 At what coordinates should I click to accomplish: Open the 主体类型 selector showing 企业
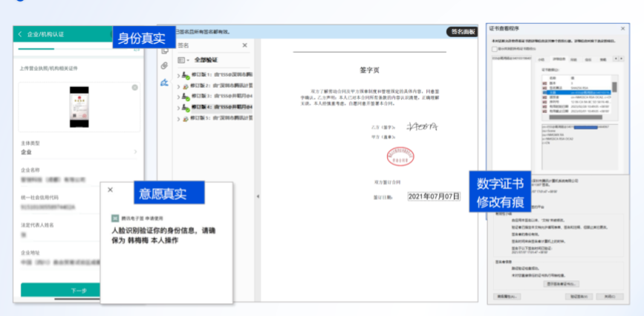click(79, 152)
